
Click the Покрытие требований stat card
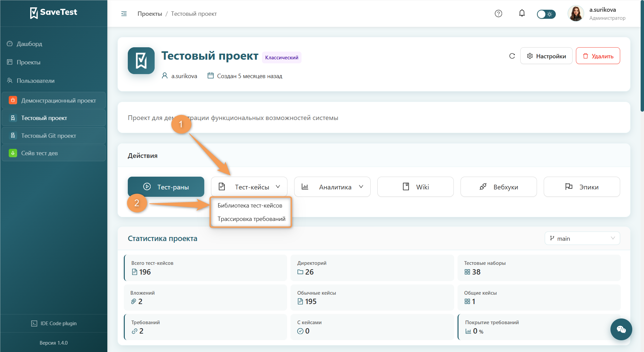(539, 327)
